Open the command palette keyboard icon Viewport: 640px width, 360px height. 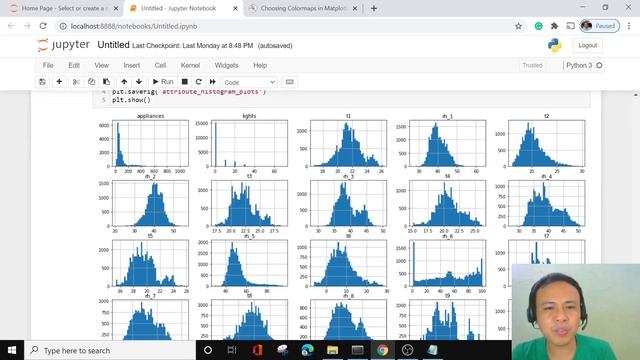[289, 82]
